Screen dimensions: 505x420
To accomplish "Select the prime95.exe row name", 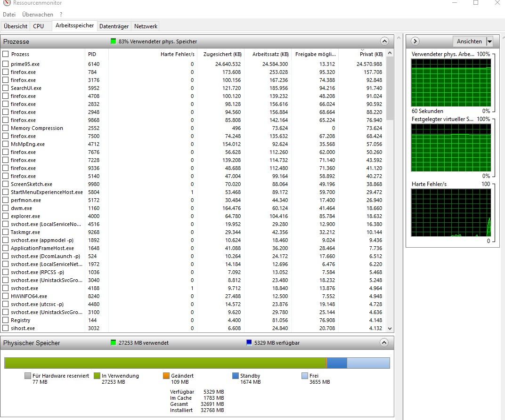I will (25, 64).
